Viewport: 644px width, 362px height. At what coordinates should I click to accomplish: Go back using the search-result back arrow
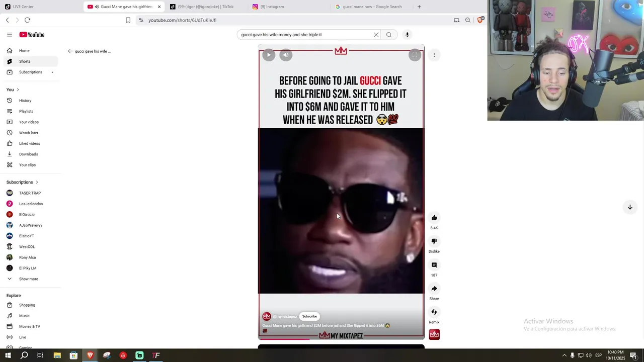point(70,51)
